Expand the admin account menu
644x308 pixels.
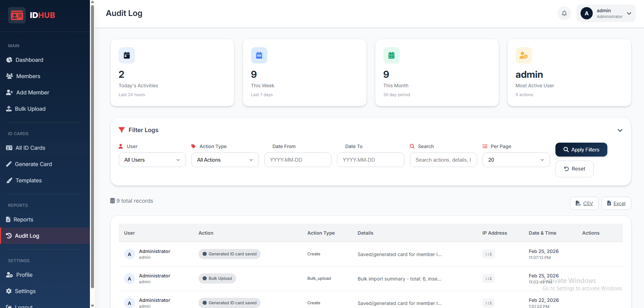tap(629, 13)
